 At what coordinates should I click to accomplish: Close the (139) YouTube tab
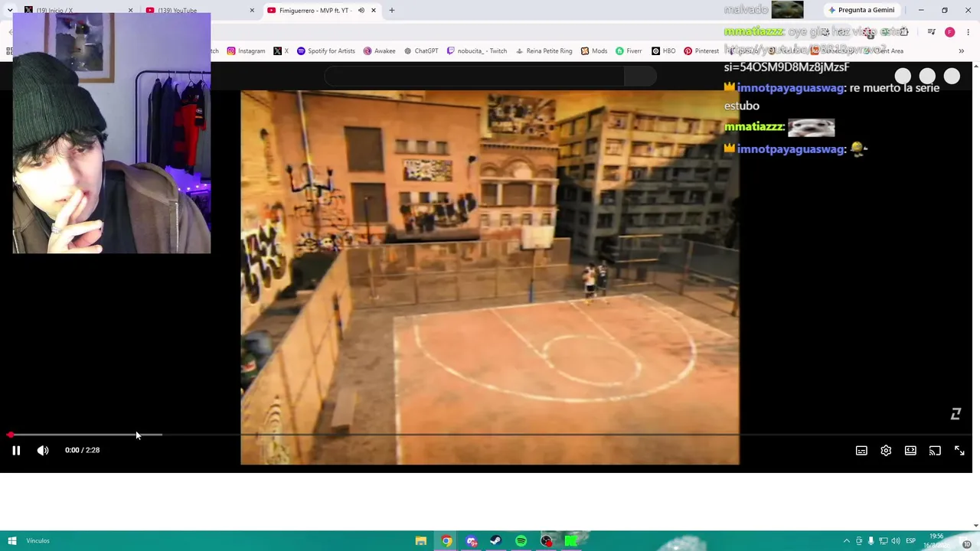pos(252,10)
